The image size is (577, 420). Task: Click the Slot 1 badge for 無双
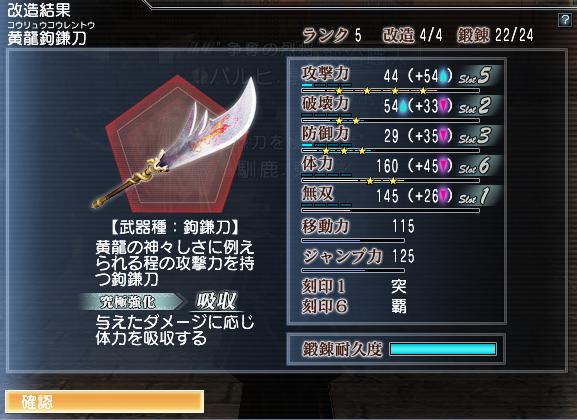pos(475,196)
